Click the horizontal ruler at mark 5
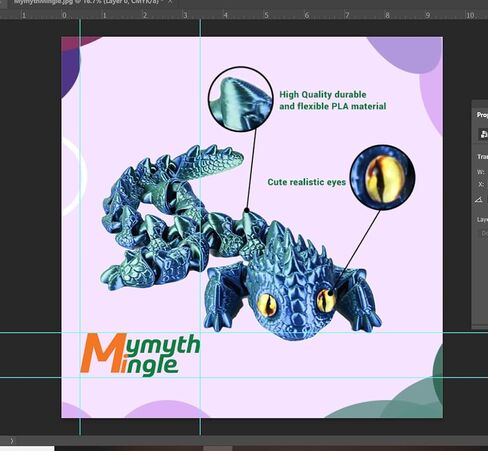This screenshot has height=451, width=488. [x=266, y=15]
